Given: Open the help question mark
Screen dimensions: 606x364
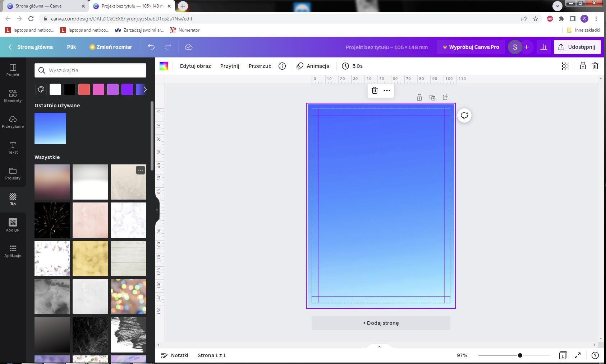Looking at the screenshot, I should click(595, 355).
